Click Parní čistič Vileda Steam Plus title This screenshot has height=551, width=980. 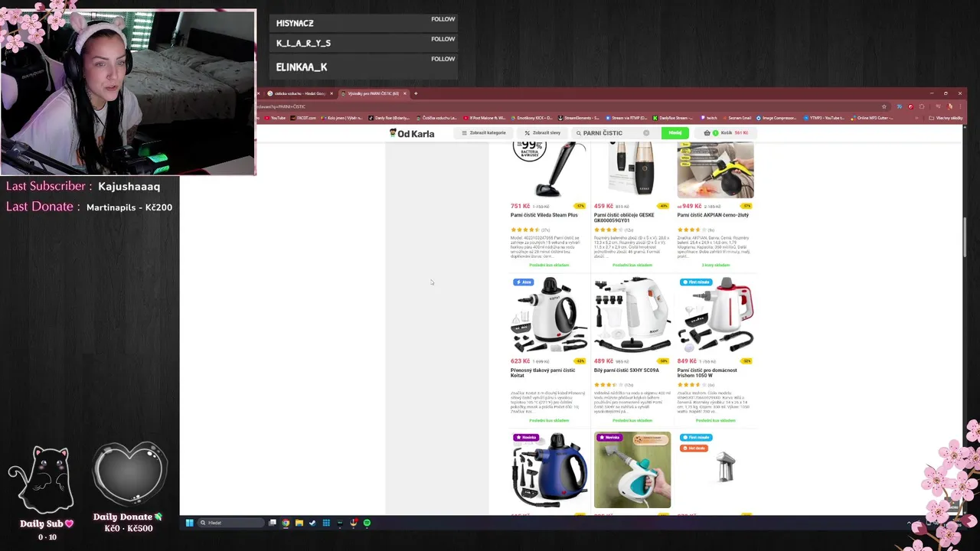tap(544, 215)
